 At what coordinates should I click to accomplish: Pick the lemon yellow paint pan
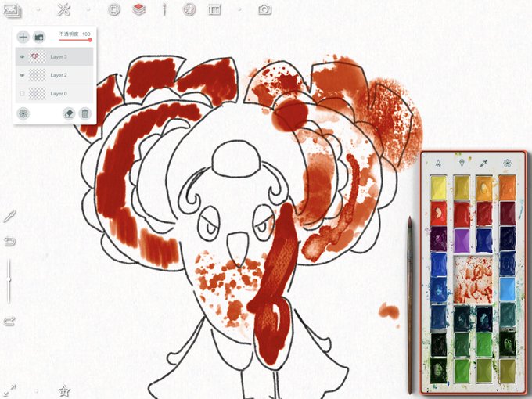438,188
